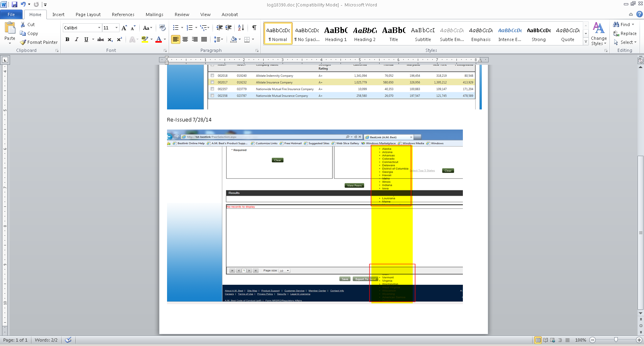Apply the yellow text highlight color
The image size is (644, 346).
(x=145, y=39)
